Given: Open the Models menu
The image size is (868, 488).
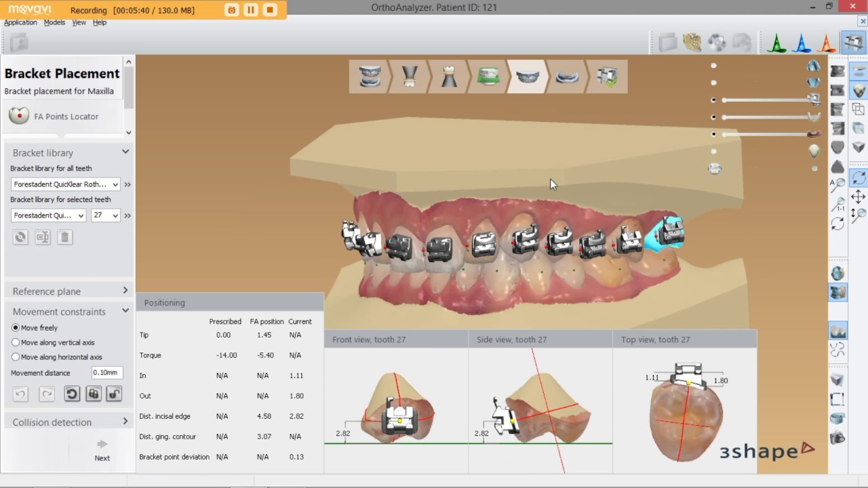Looking at the screenshot, I should pos(54,22).
